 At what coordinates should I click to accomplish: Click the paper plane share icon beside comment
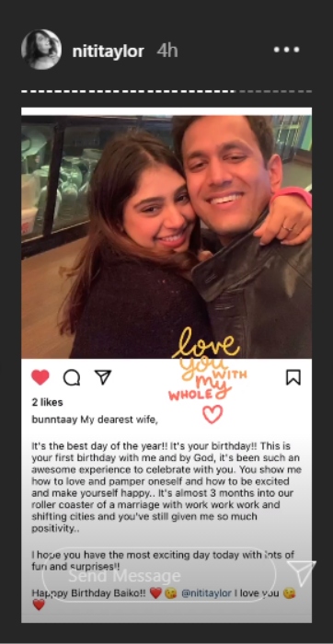pos(103,376)
